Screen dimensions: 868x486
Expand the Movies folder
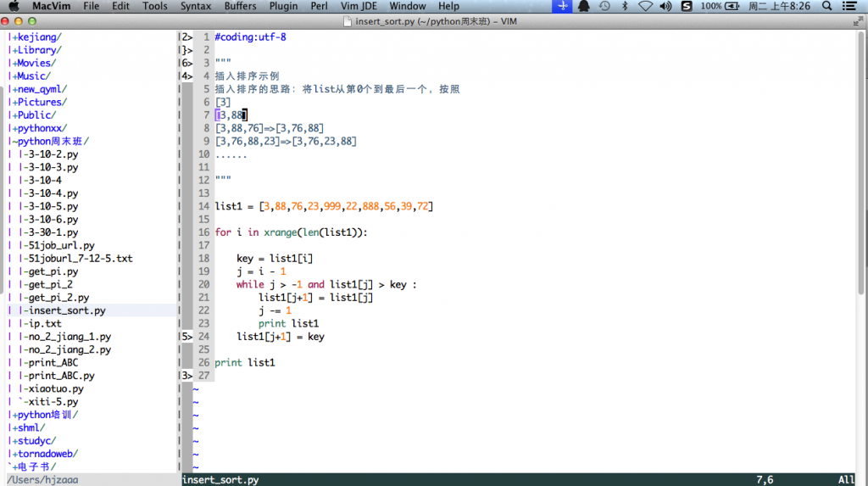click(34, 63)
